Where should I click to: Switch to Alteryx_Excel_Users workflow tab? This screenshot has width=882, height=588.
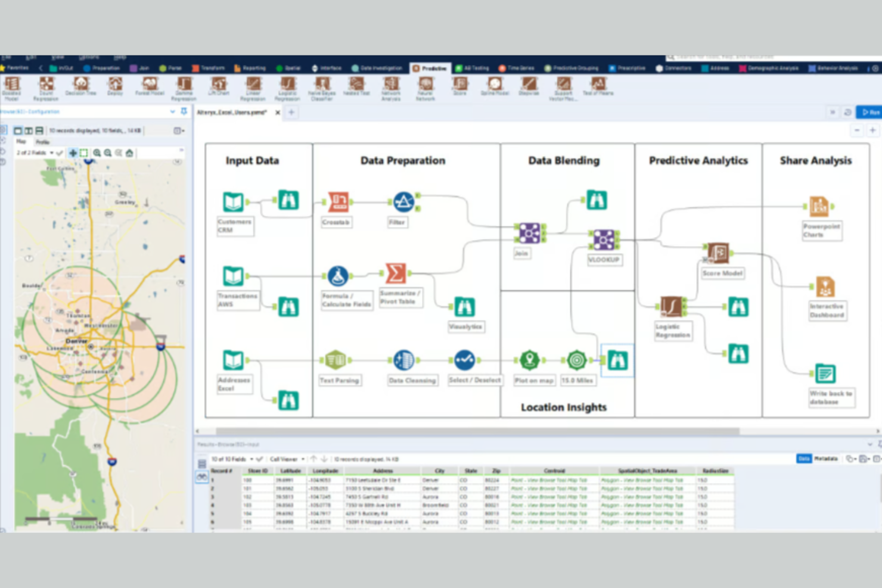click(x=232, y=112)
